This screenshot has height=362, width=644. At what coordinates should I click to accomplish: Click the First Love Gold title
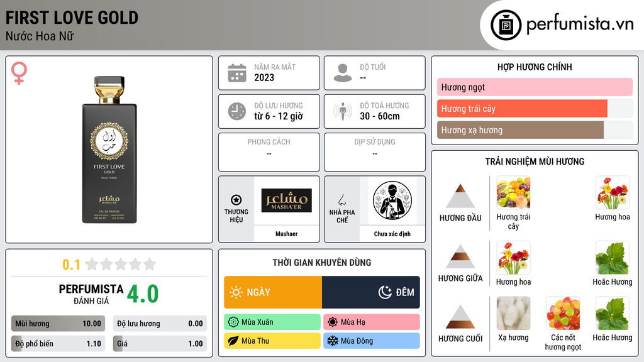coord(72,18)
